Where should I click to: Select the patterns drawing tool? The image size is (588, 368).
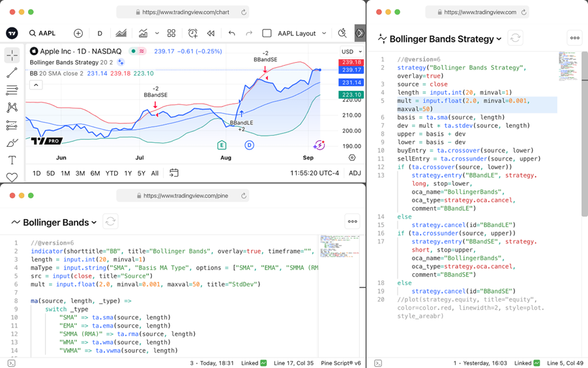click(x=12, y=108)
